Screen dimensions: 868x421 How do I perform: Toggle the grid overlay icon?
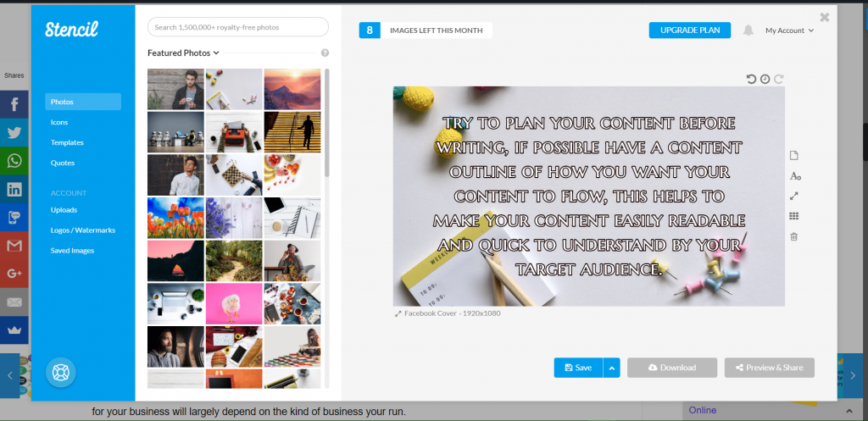(794, 216)
